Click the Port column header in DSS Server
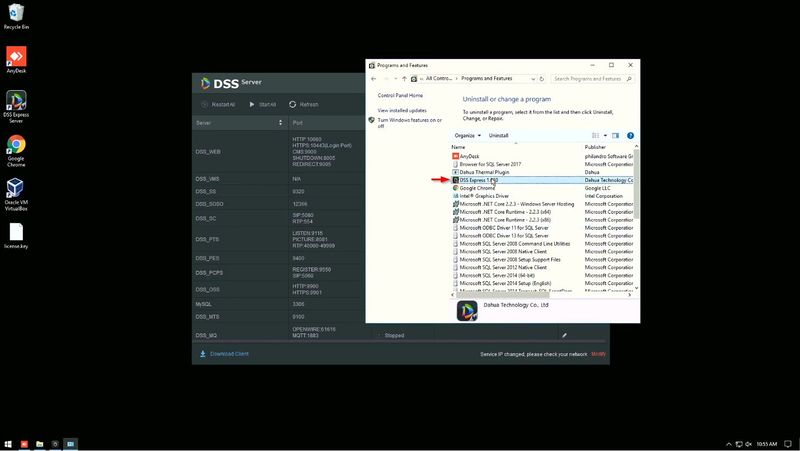Viewport: 800px width, 451px height. tap(297, 123)
